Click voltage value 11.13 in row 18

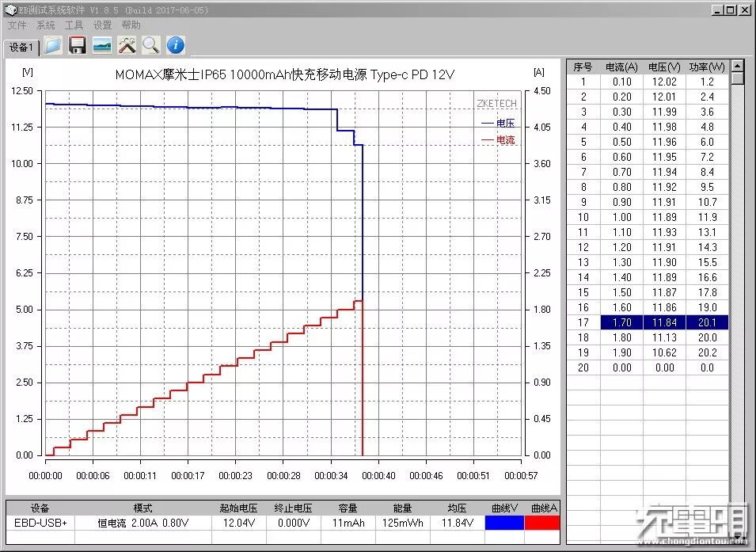(x=664, y=337)
